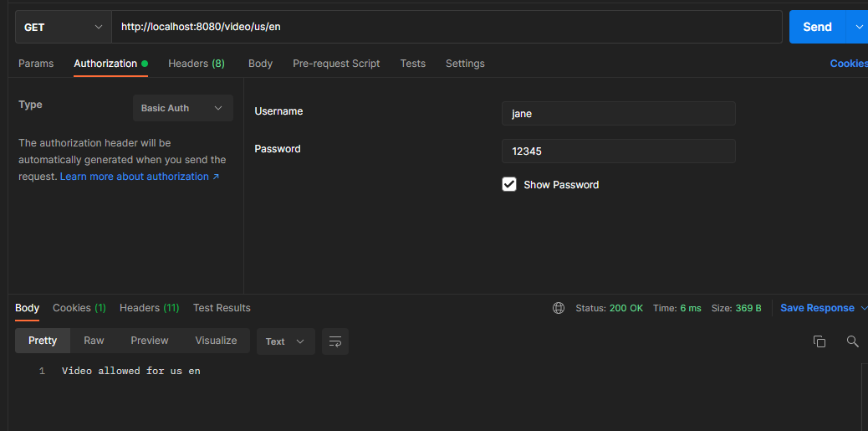The height and width of the screenshot is (431, 868).
Task: Focus the Password field containing 12345
Action: 618,151
